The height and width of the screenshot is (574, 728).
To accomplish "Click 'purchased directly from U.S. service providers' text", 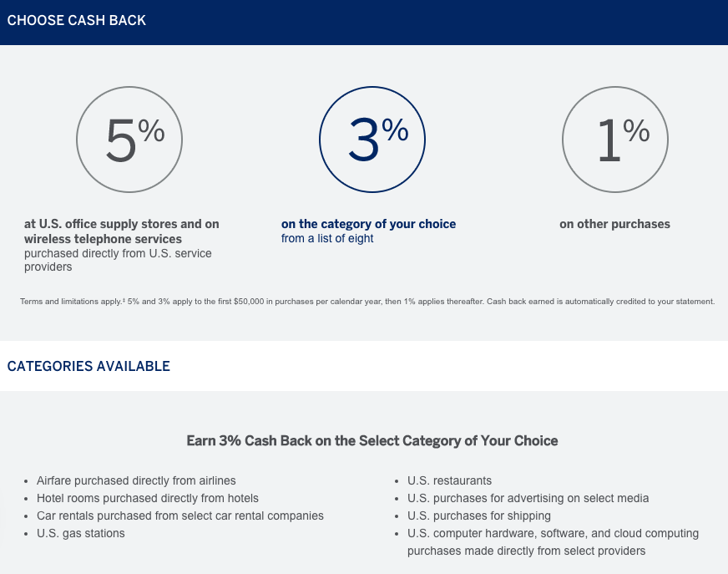I will click(118, 261).
